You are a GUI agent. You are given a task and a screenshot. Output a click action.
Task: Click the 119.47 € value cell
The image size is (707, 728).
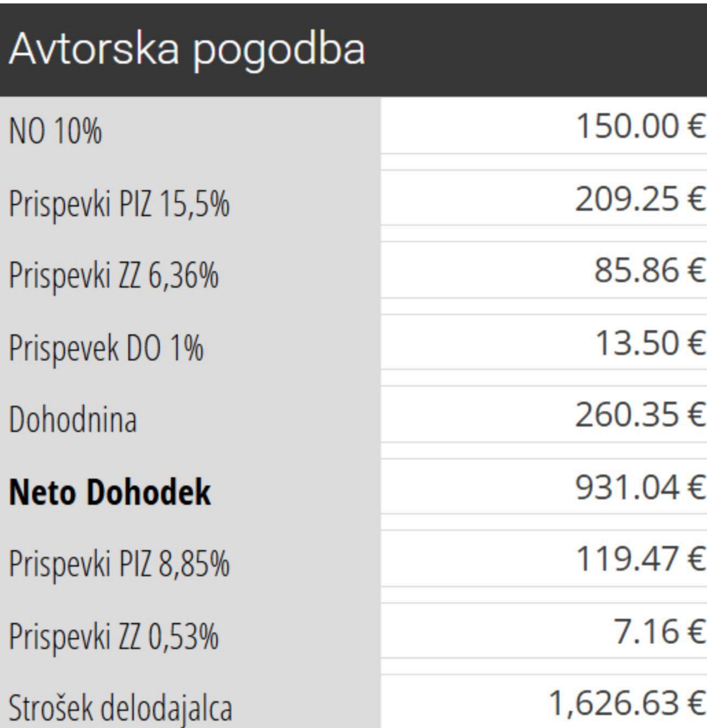[627, 559]
